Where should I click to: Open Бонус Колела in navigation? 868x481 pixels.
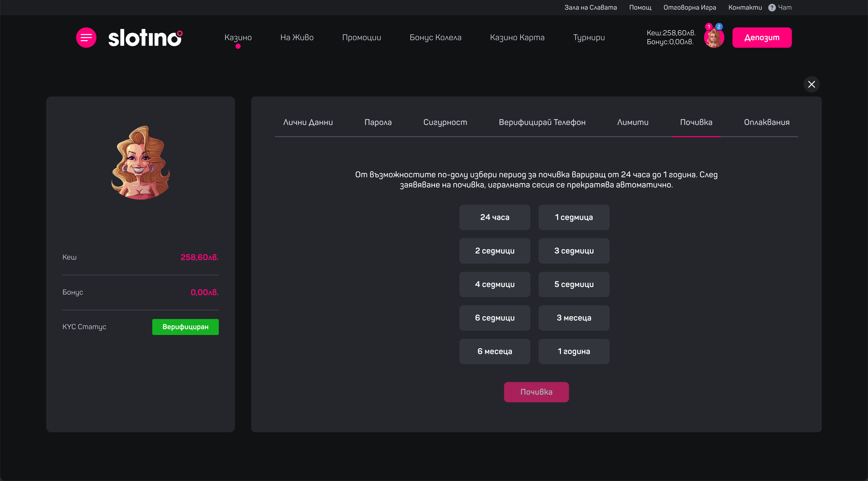[x=435, y=37]
